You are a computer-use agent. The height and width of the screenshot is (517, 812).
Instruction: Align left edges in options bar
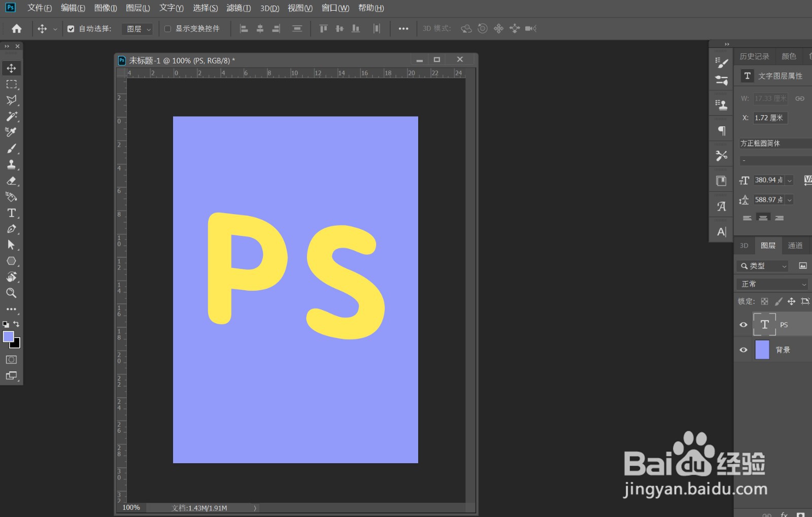[x=244, y=29]
